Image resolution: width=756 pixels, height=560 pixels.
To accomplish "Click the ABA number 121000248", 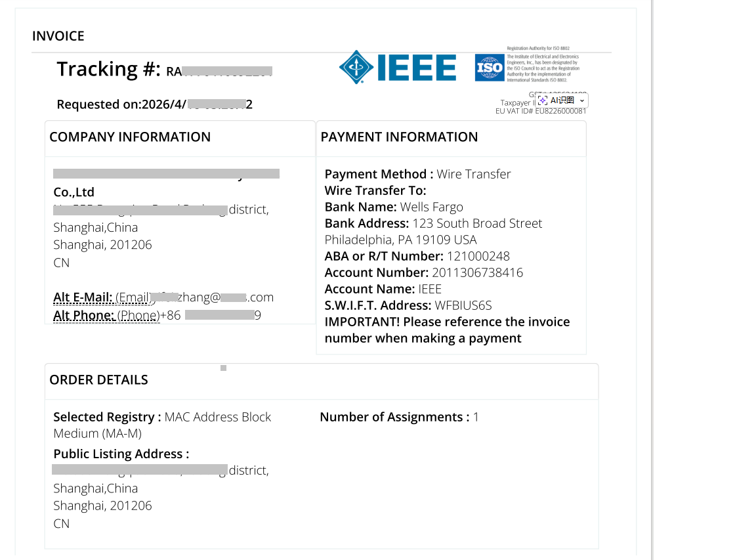I will 478,256.
